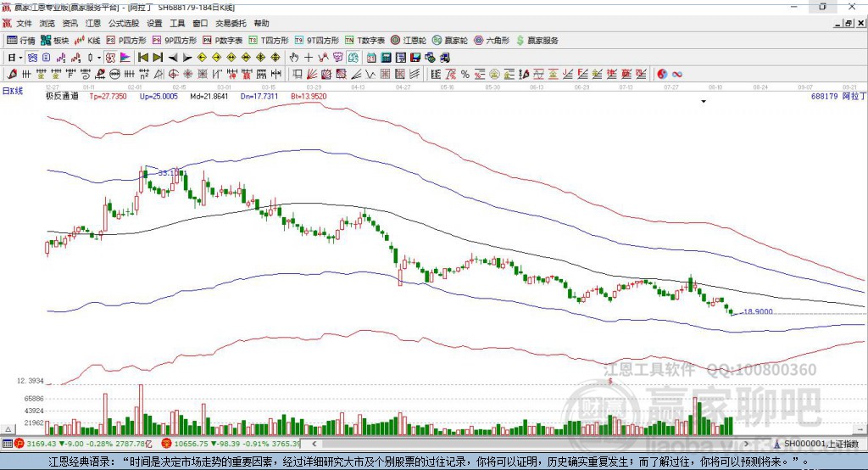
Task: Click the Md=21.8641 indicator value
Action: pos(209,96)
